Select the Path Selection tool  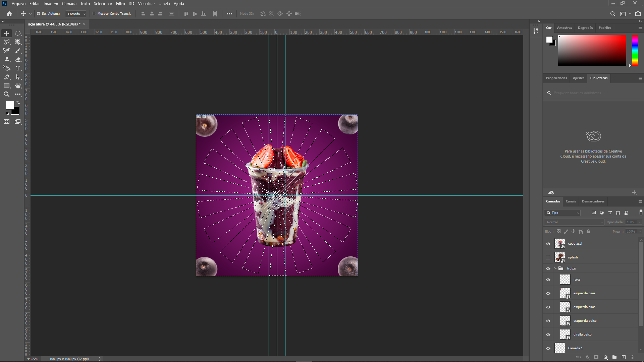pos(18,77)
